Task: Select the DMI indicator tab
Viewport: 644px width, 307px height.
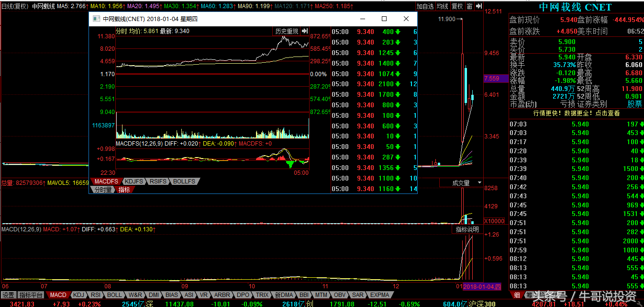Action: [x=154, y=295]
